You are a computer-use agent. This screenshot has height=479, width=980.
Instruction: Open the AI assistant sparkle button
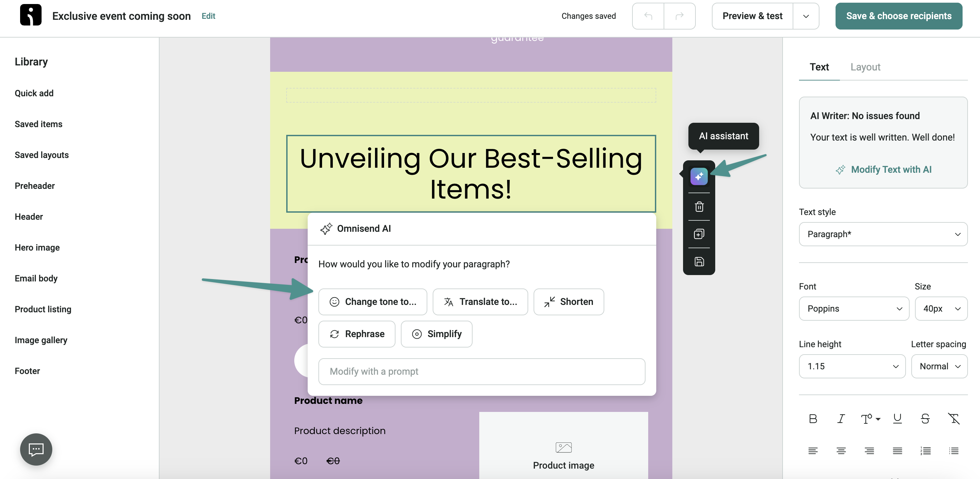[699, 176]
